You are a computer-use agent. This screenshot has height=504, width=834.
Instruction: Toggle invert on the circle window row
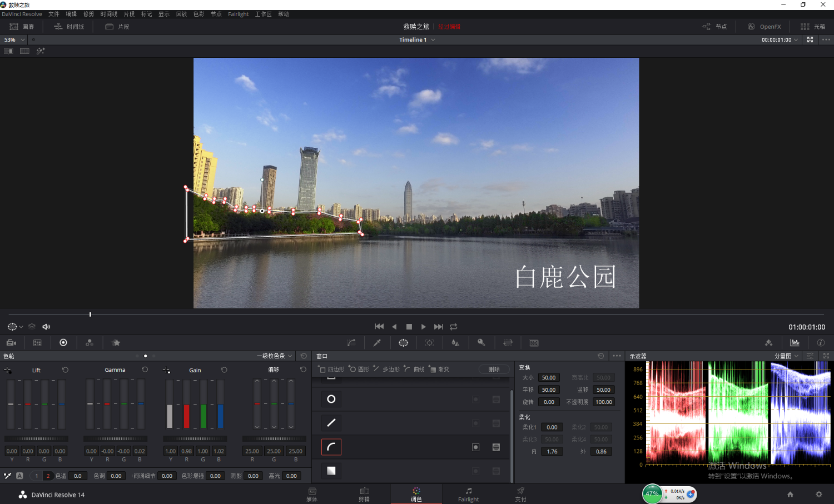tap(475, 399)
